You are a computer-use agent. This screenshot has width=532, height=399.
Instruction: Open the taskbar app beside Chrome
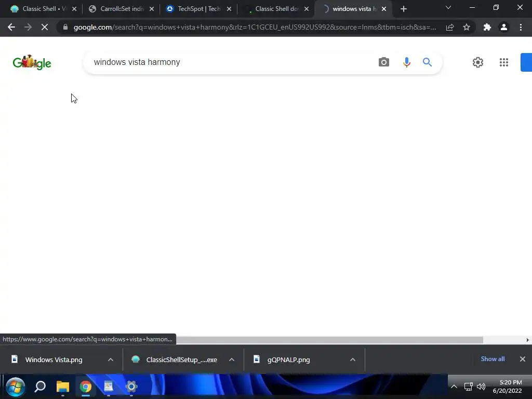point(109,387)
